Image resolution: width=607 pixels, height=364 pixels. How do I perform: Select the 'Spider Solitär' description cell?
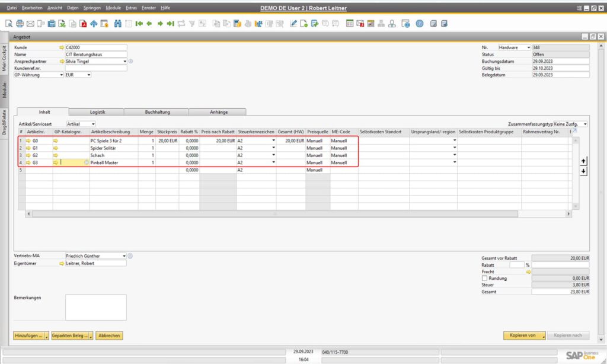click(x=114, y=148)
